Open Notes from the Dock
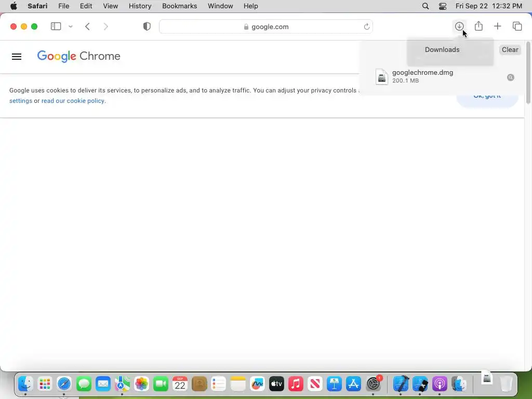Image resolution: width=532 pixels, height=399 pixels. coord(238,384)
